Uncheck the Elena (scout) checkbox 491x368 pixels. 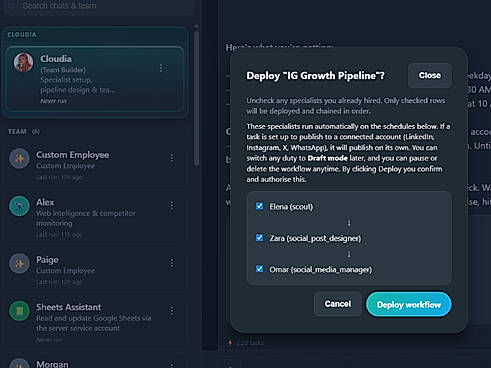click(259, 206)
